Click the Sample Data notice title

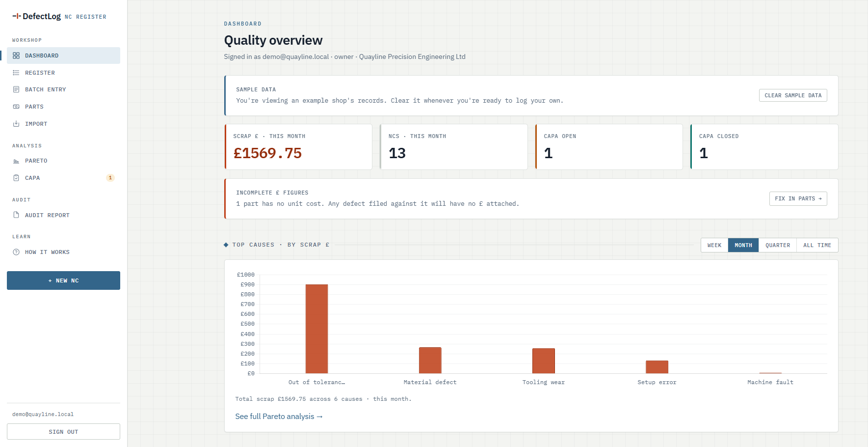tap(256, 89)
